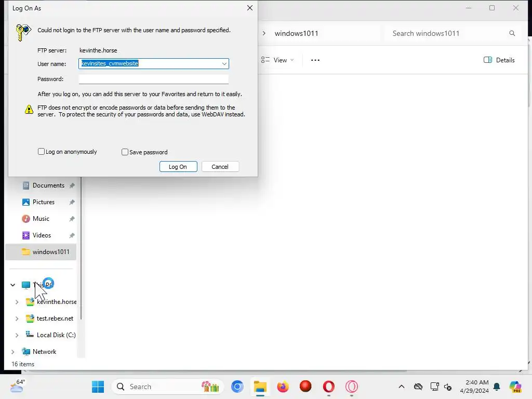The width and height of the screenshot is (532, 399).
Task: Open Videos in the navigation pane
Action: coord(43,235)
